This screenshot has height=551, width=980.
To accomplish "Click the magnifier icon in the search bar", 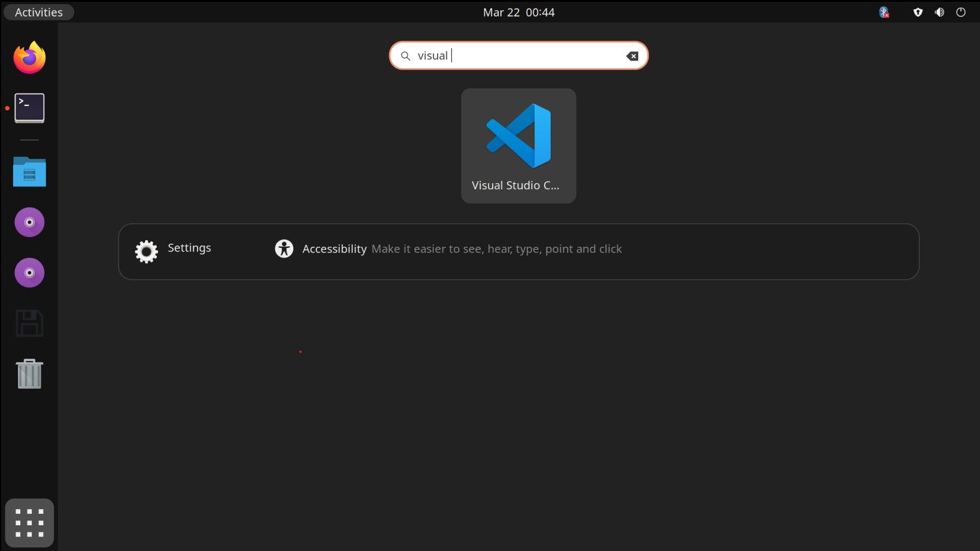I will (x=406, y=56).
